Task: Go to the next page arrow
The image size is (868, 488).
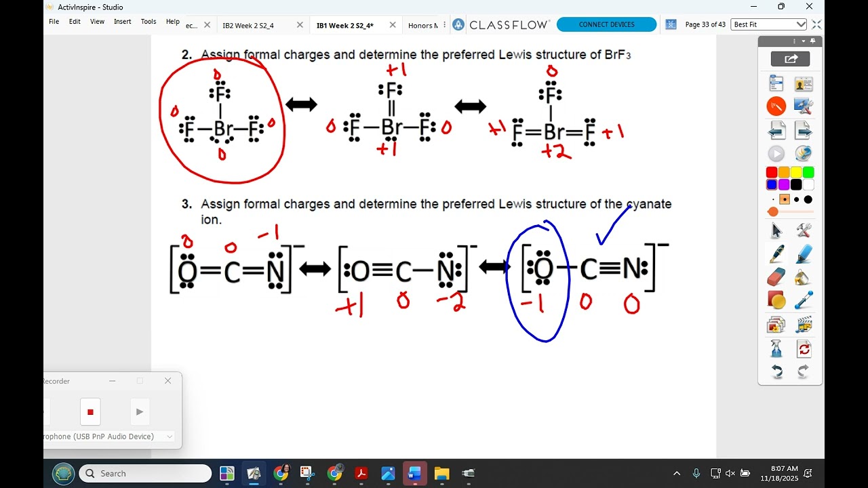Action: coord(804,130)
